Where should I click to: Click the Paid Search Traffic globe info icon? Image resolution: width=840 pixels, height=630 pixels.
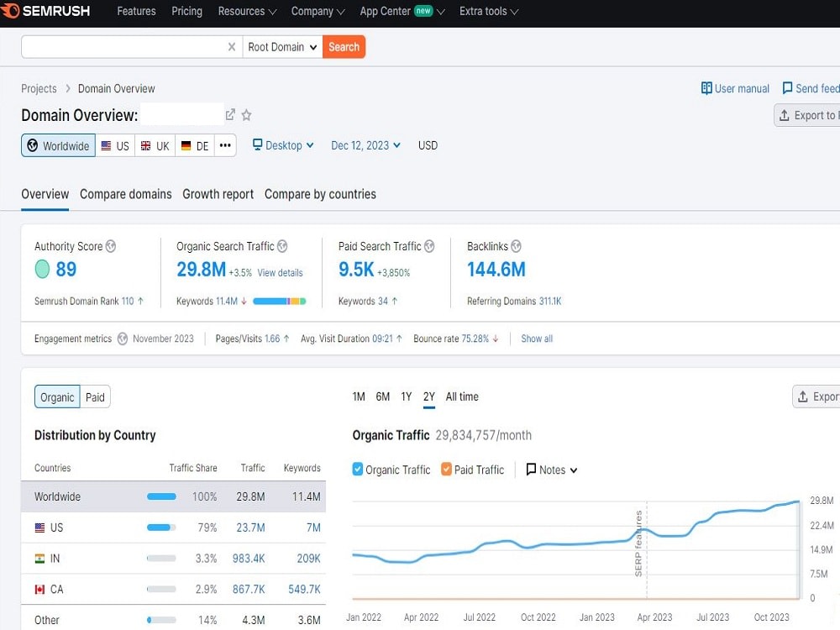[x=429, y=246]
